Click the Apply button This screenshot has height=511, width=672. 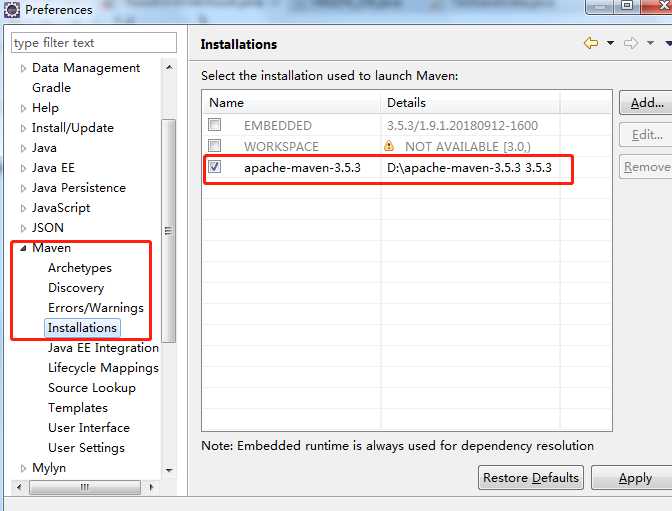pyautogui.click(x=634, y=478)
